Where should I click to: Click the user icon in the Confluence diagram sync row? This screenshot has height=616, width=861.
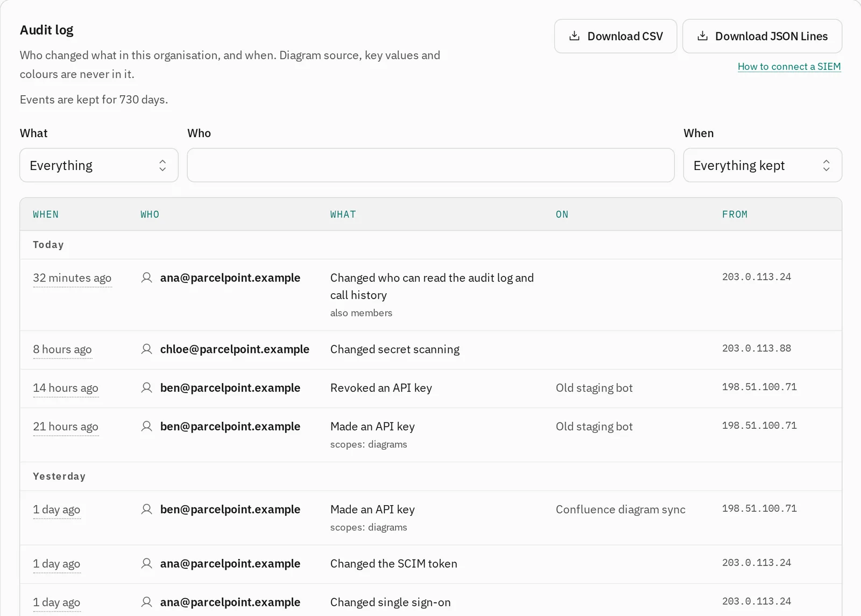146,509
